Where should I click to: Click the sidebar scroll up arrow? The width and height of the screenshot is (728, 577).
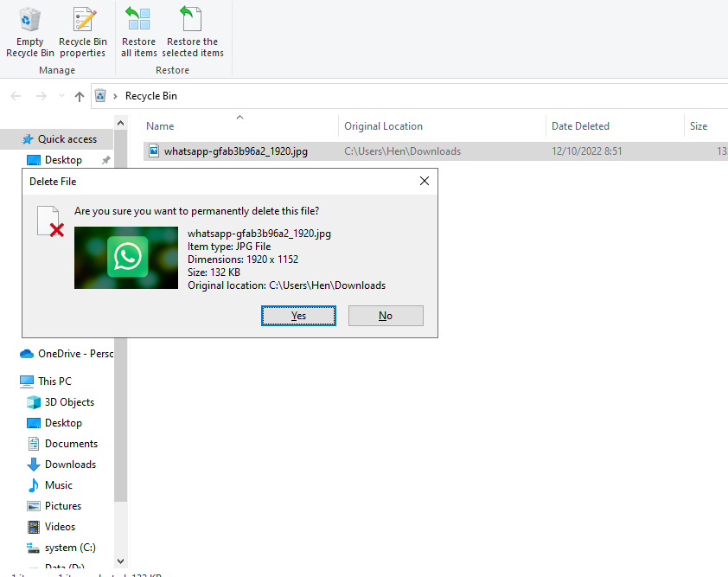coord(121,123)
